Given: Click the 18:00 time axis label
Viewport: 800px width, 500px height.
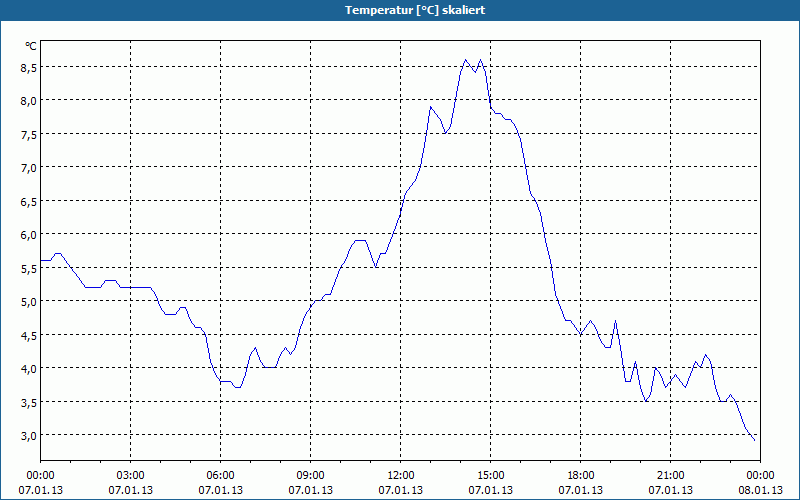Looking at the screenshot, I should point(581,476).
